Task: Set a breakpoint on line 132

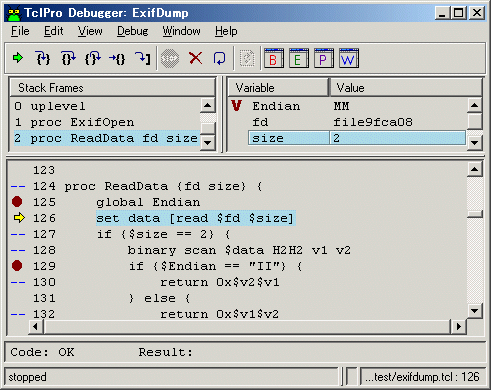Action: (x=18, y=314)
